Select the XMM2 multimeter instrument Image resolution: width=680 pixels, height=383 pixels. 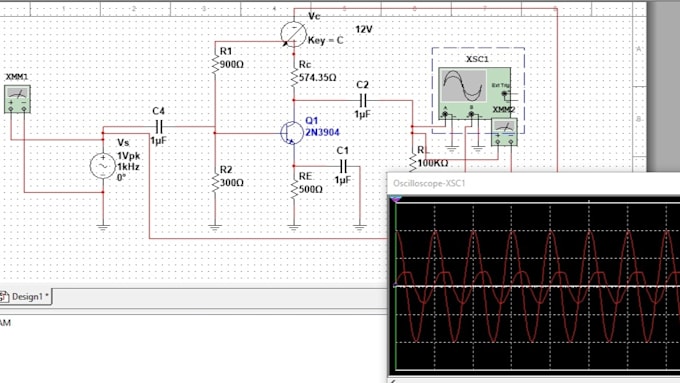point(504,132)
